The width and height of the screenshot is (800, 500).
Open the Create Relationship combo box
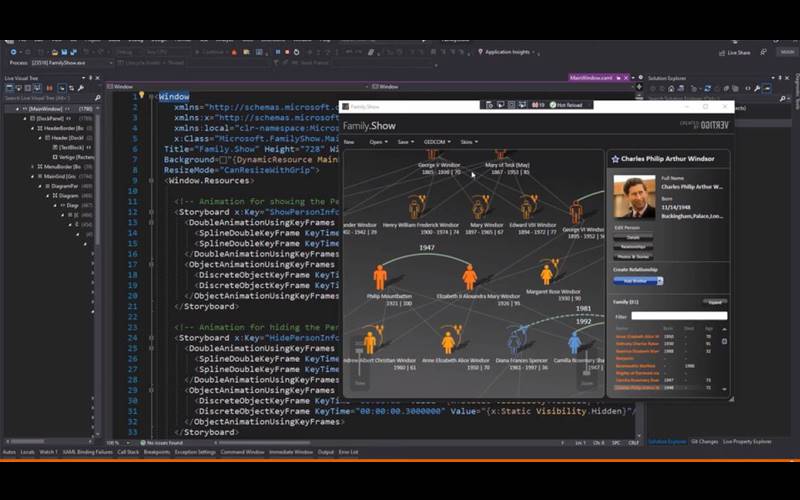638,281
